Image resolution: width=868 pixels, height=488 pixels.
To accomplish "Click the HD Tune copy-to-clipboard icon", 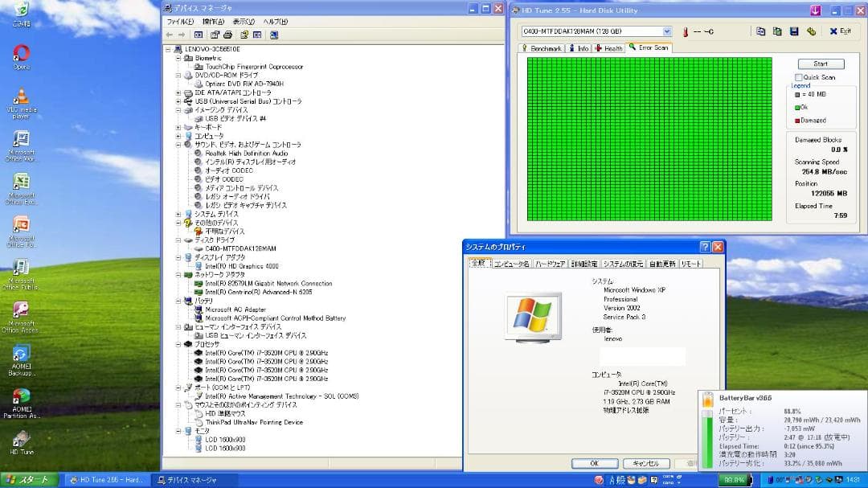I will pyautogui.click(x=777, y=31).
